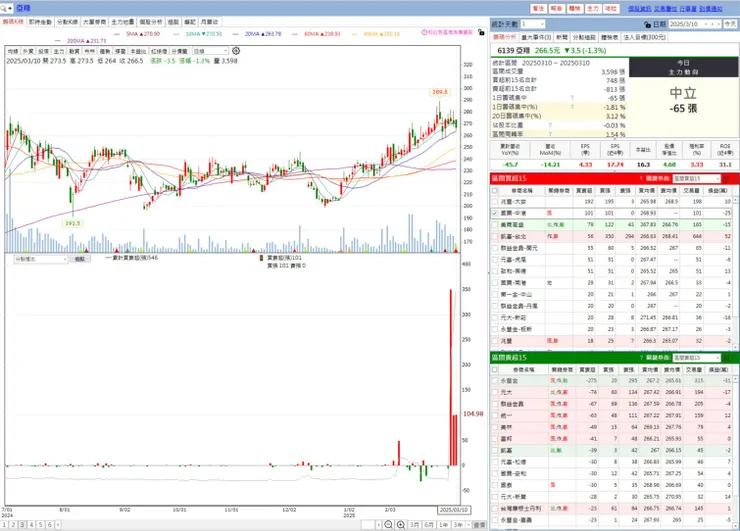Viewport: 740px width, 531px height.
Task: Click the red icon button right of 區間買超15 dropdown
Action: (727, 178)
